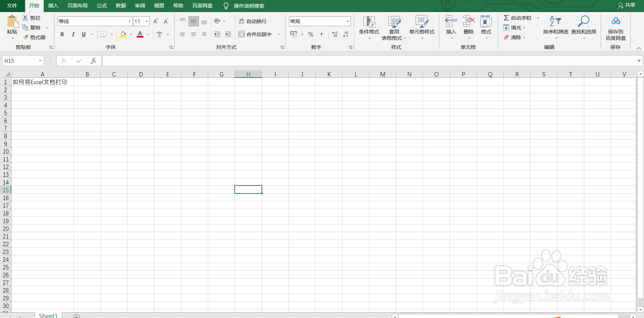The image size is (644, 318).
Task: Expand the formula bar
Action: [639, 61]
